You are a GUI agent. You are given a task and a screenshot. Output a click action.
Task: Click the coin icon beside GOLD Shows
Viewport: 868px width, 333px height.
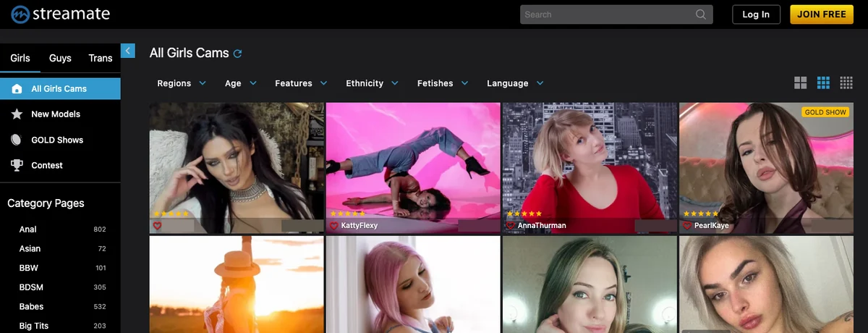click(x=17, y=140)
